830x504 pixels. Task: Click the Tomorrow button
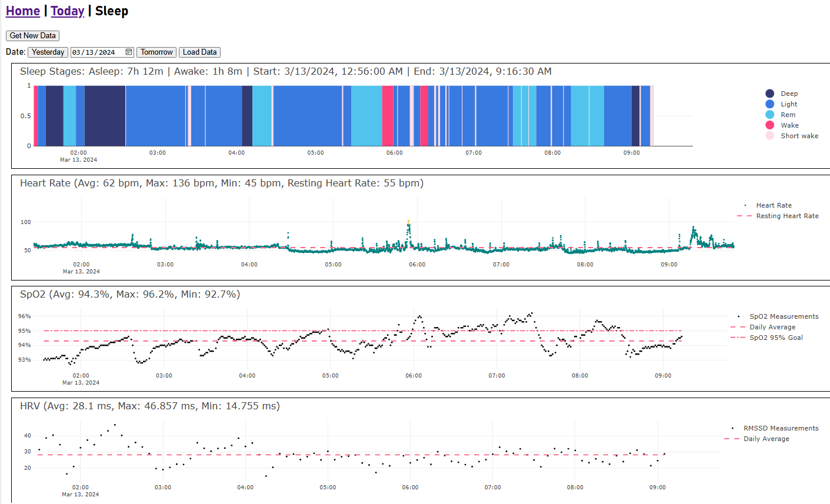(x=156, y=52)
